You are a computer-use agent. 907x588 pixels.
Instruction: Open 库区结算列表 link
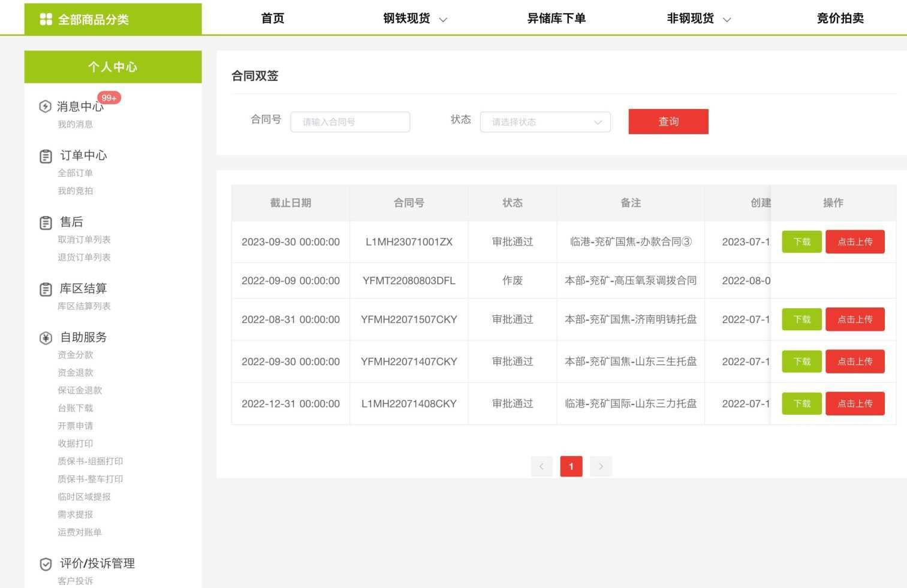pos(84,306)
